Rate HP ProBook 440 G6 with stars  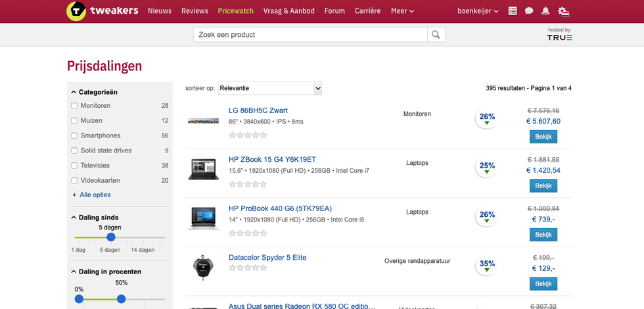pos(248,233)
